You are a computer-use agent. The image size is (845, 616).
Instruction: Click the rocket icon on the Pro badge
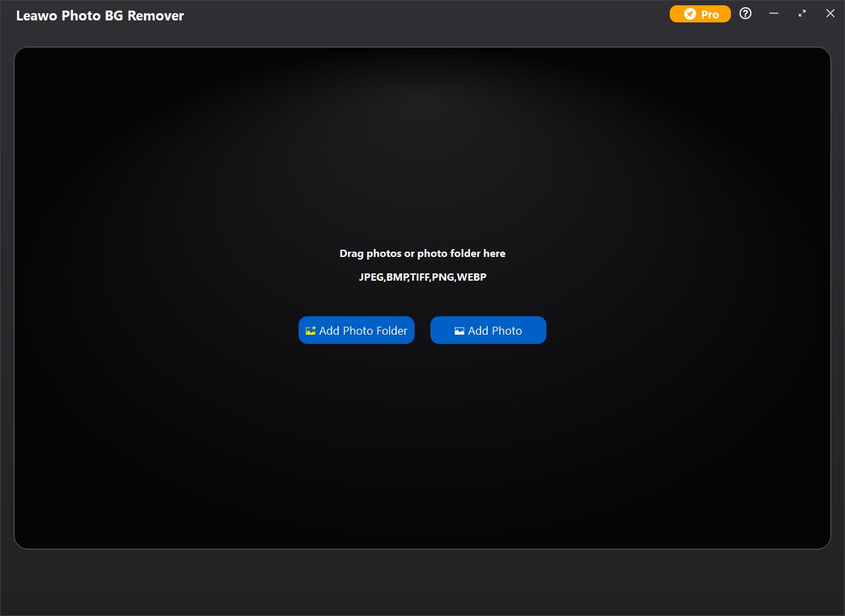[690, 14]
